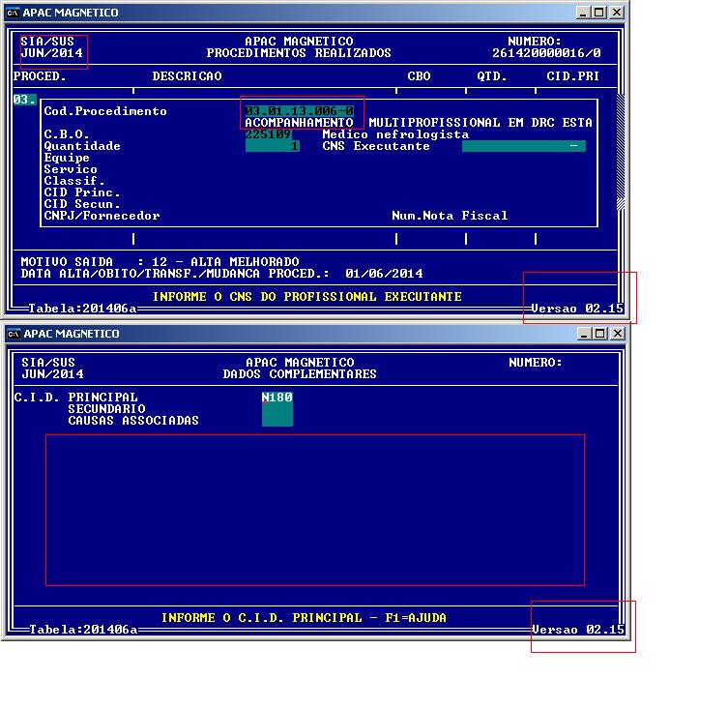
Task: Click the 'SECUNDARIO' label in bottom window
Action: 106,409
